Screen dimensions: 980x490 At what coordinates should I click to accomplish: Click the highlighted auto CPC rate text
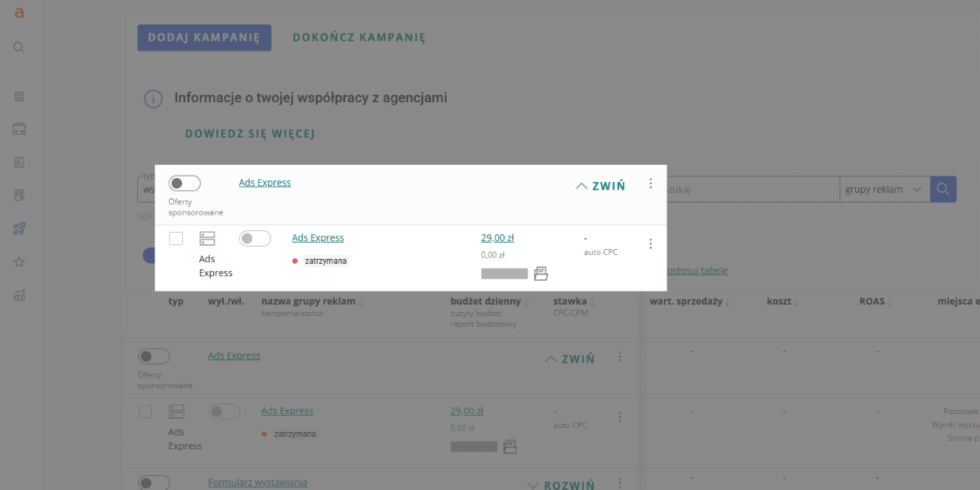click(601, 252)
